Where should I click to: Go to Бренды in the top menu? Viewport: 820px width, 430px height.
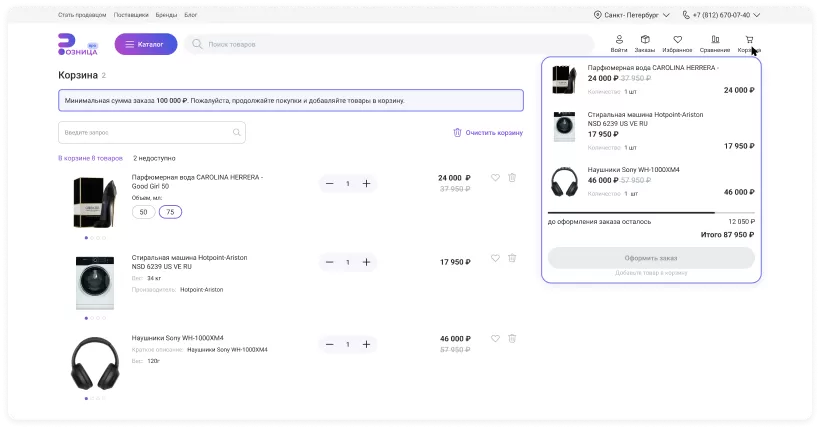pos(166,16)
